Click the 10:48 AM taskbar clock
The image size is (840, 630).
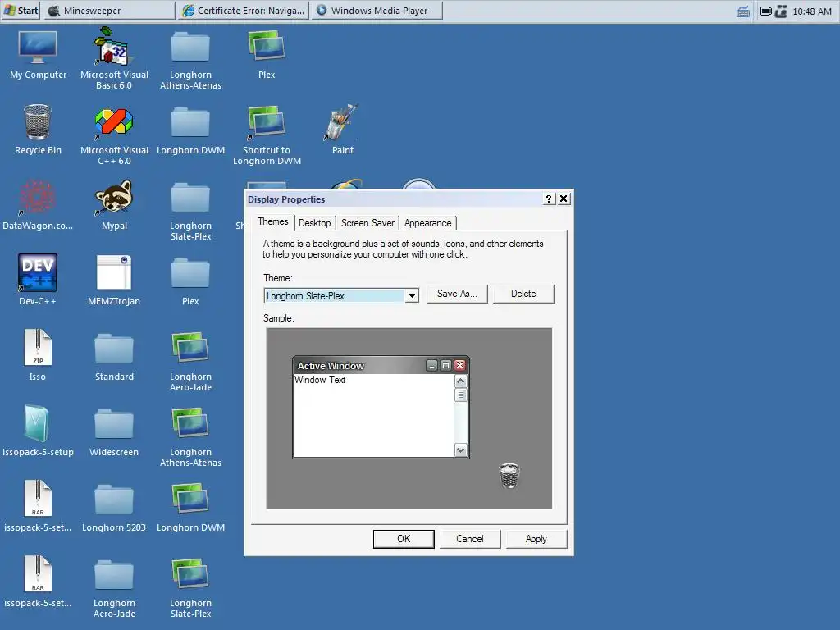point(811,11)
